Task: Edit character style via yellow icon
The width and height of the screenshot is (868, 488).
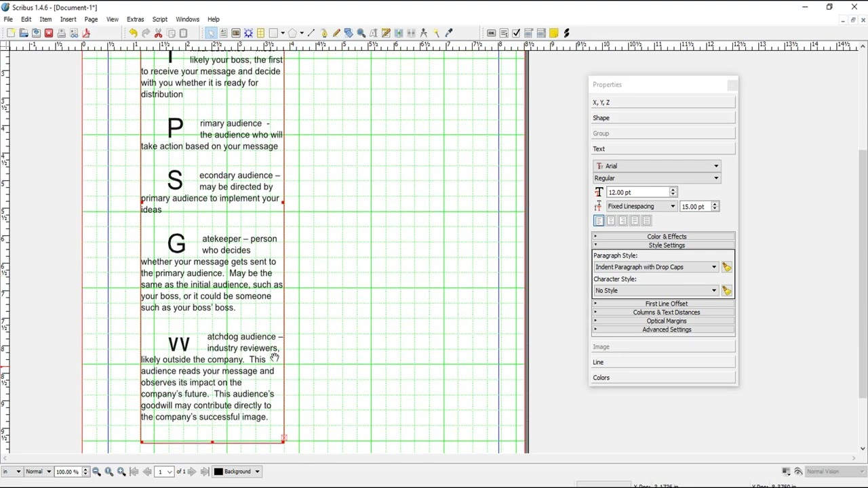Action: pyautogui.click(x=727, y=291)
